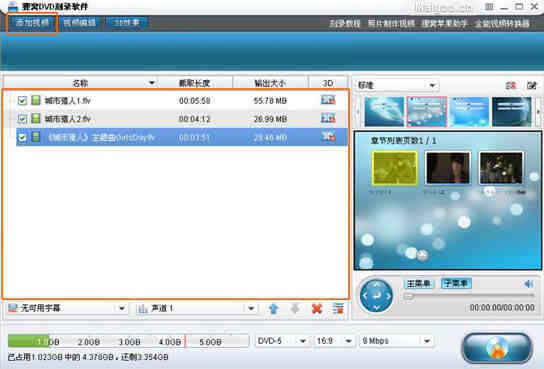Switch to the 主菜单 tab
Image resolution: width=544 pixels, height=369 pixels.
(x=419, y=284)
